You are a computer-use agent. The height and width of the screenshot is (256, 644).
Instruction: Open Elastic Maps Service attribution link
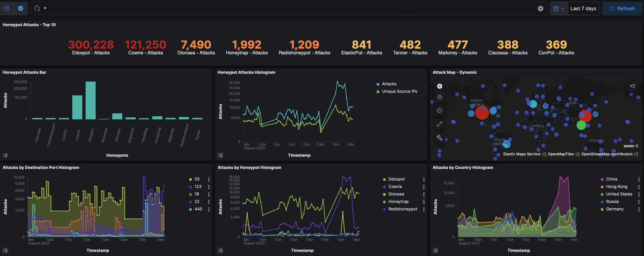pyautogui.click(x=525, y=154)
